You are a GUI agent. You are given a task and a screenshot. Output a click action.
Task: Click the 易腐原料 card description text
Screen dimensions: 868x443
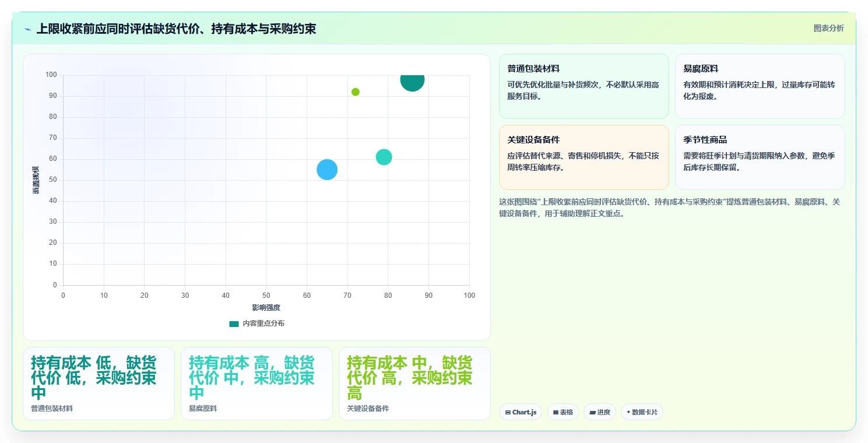[759, 90]
